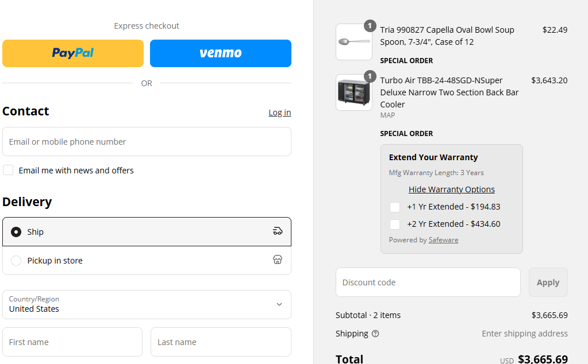Click the Apply discount button
The image size is (588, 364).
tap(548, 282)
